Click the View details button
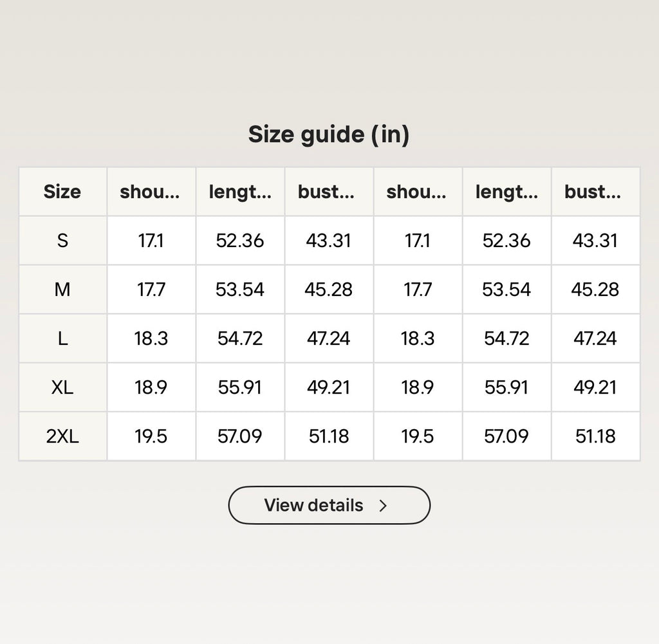The image size is (659, 644). click(329, 506)
